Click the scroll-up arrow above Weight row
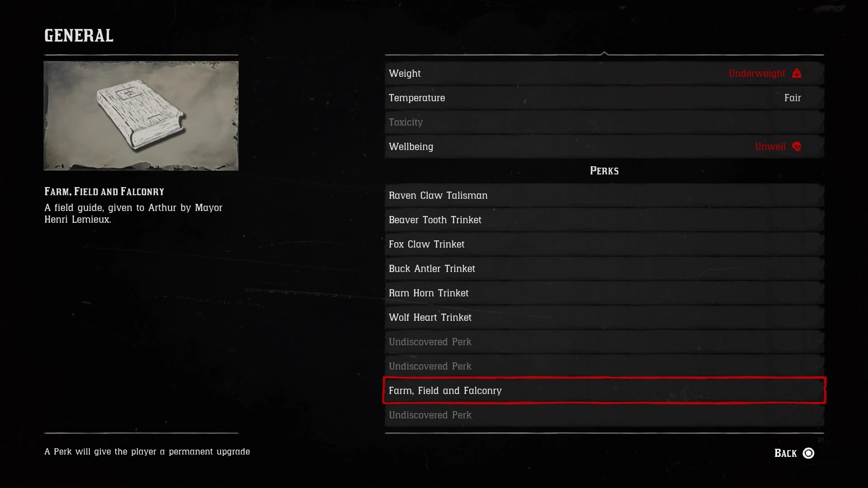The width and height of the screenshot is (868, 488). [x=604, y=53]
